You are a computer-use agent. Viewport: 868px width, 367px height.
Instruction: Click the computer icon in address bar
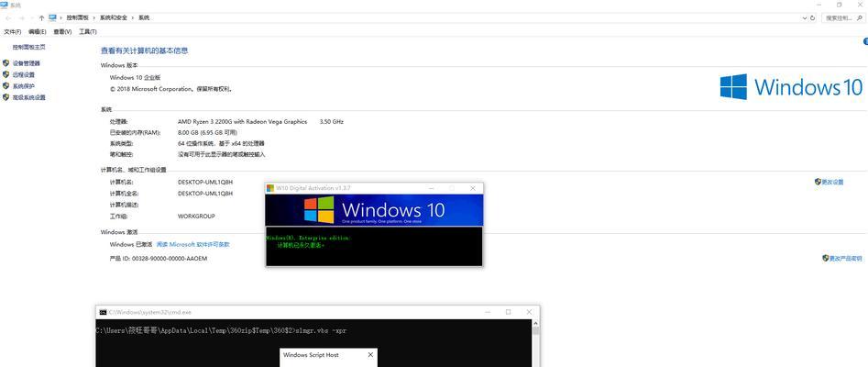(x=52, y=17)
